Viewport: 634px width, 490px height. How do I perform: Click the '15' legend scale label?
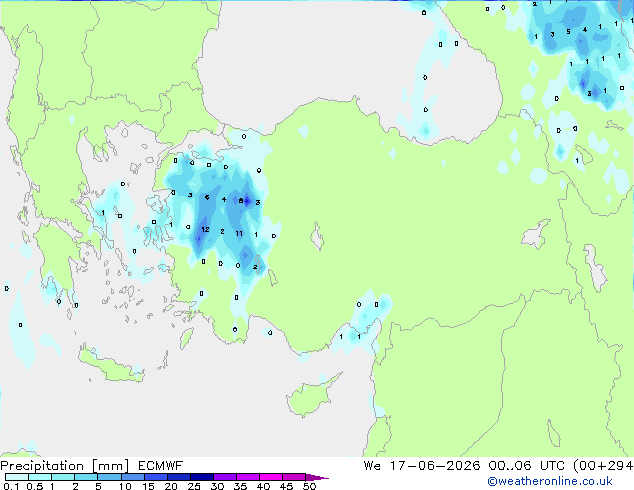click(148, 486)
